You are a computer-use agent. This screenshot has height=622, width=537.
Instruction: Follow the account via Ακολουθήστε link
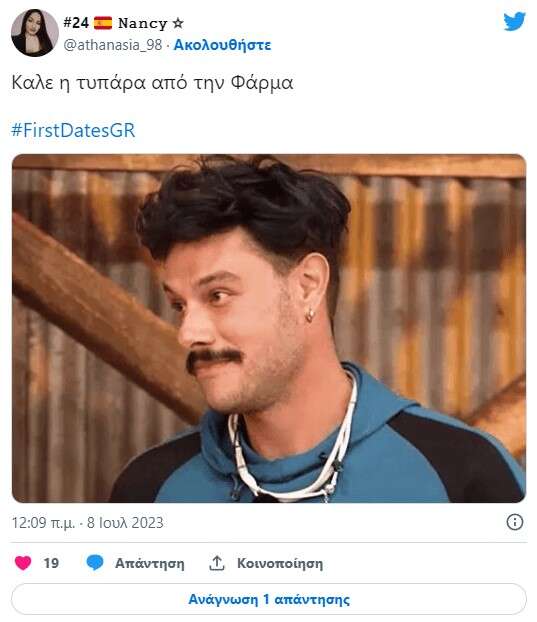[x=222, y=45]
